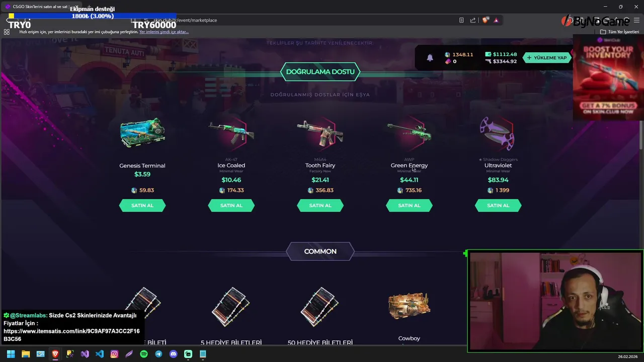Launch VS Code from the taskbar
The height and width of the screenshot is (362, 644).
(x=100, y=354)
